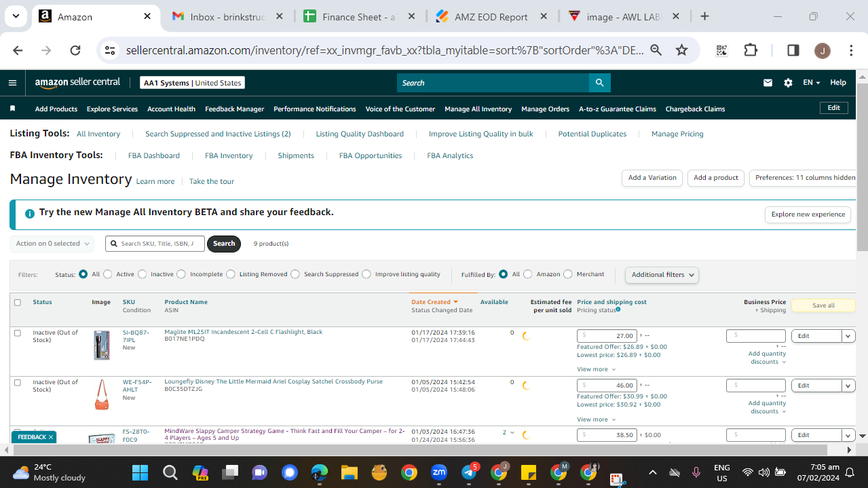
Task: Open Edit dropdown arrow for MindWare row
Action: tap(848, 435)
